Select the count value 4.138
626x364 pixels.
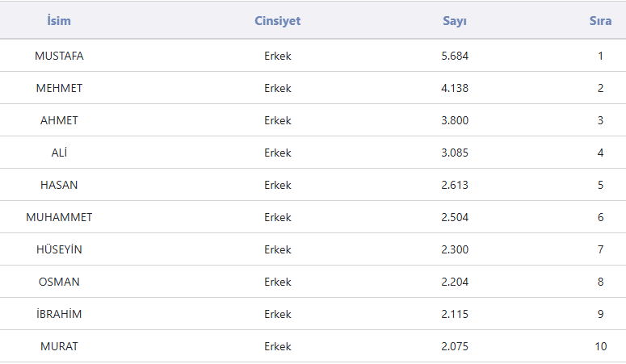click(x=455, y=88)
